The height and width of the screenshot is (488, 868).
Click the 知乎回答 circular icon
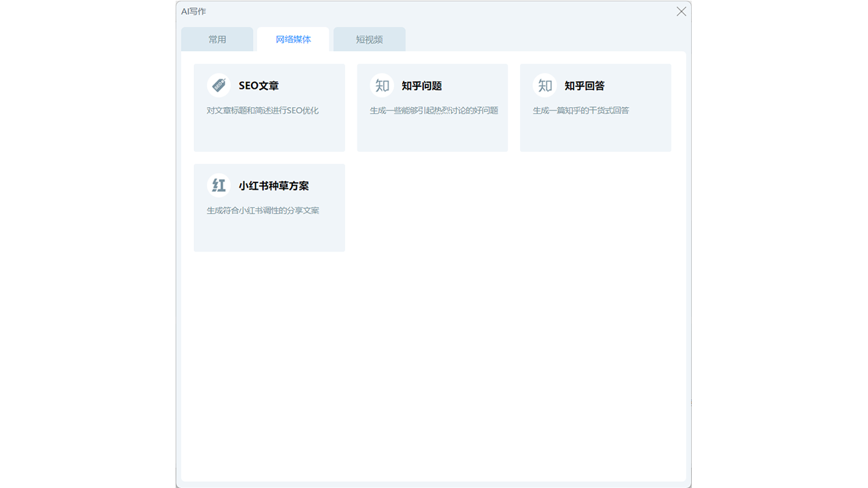point(544,85)
